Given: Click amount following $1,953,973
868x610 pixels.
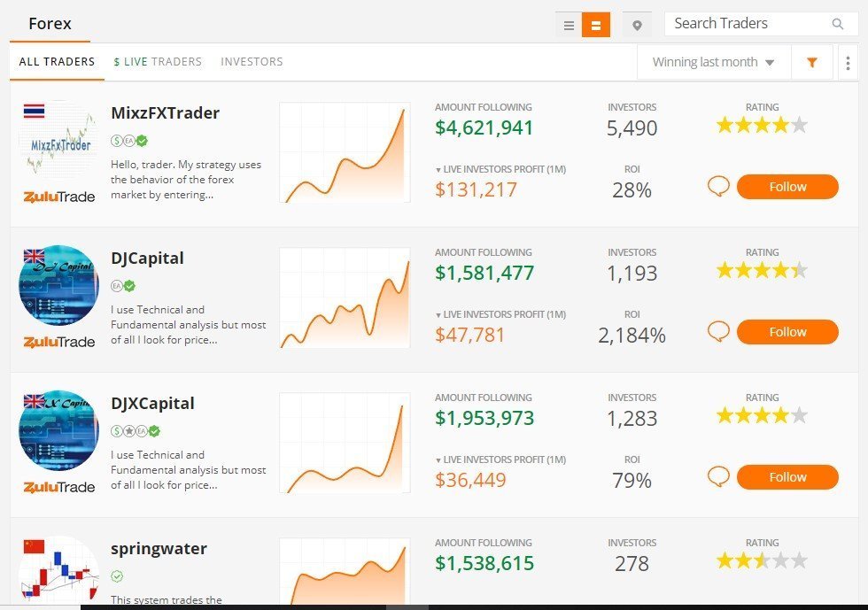Looking at the screenshot, I should point(484,418).
